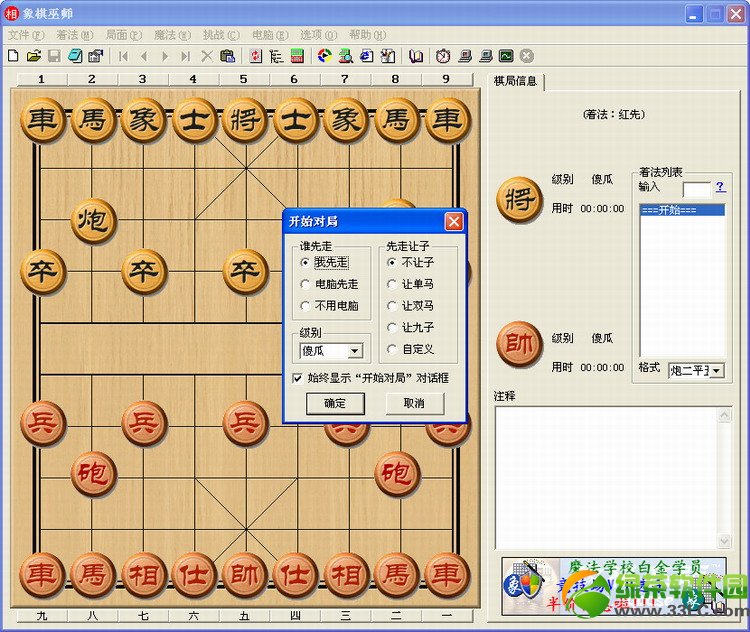Screen dimensions: 750x632
Task: Click inside the 注释 comment box
Action: (x=607, y=478)
